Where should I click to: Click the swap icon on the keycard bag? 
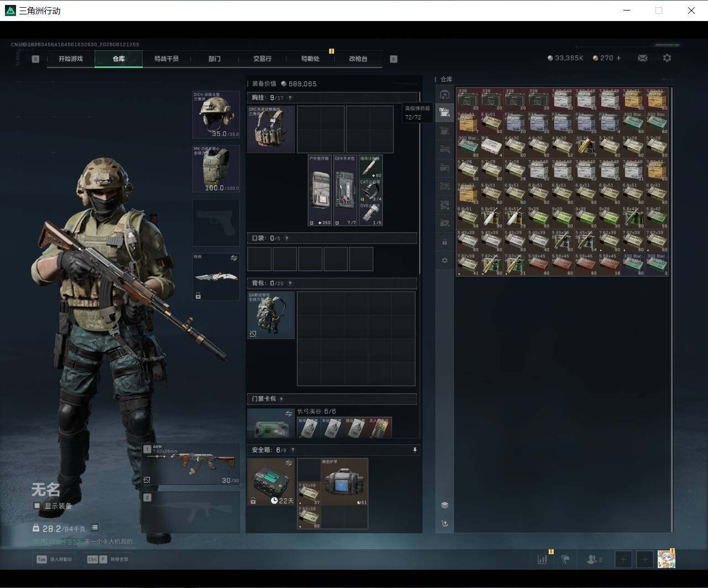(289, 414)
